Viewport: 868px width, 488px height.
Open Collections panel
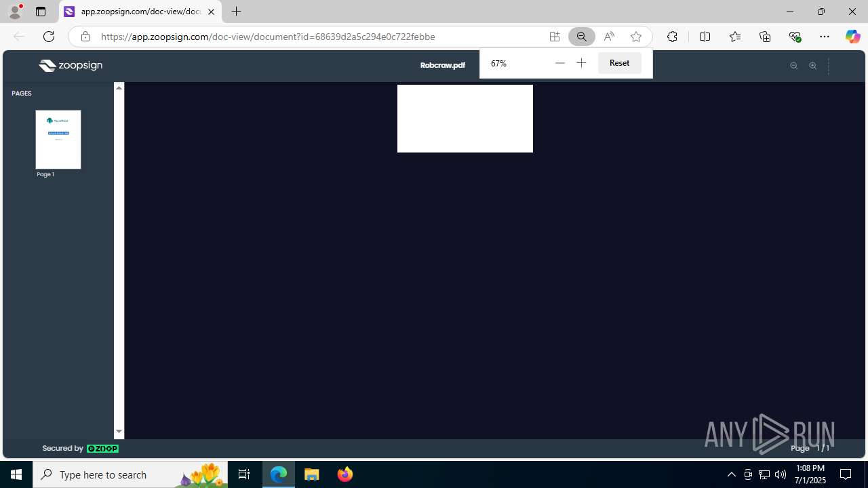765,37
